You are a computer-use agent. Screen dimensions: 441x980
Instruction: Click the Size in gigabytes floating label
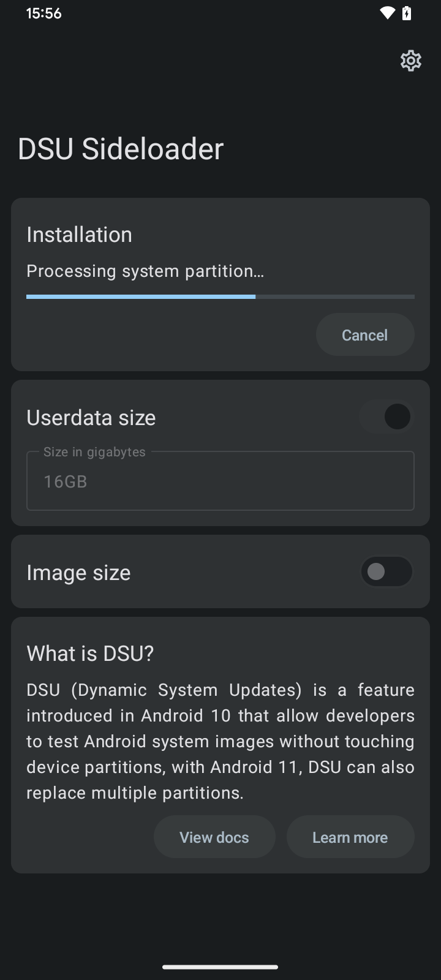(x=94, y=452)
